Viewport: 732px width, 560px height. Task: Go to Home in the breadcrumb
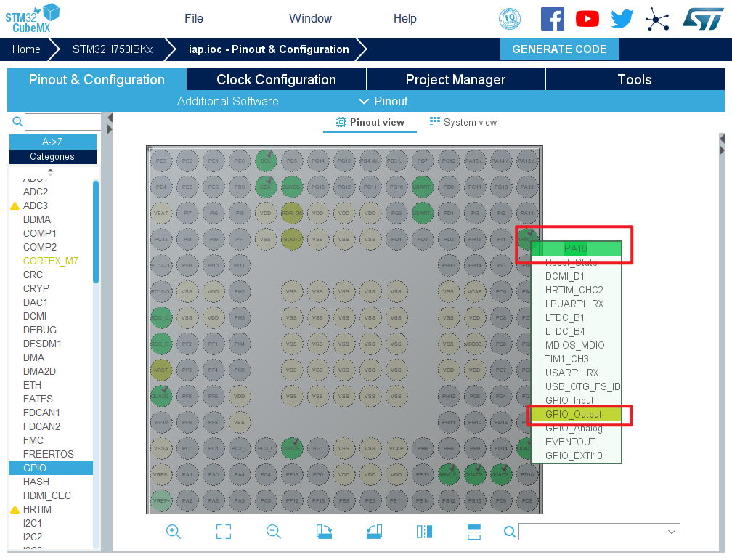tap(26, 49)
